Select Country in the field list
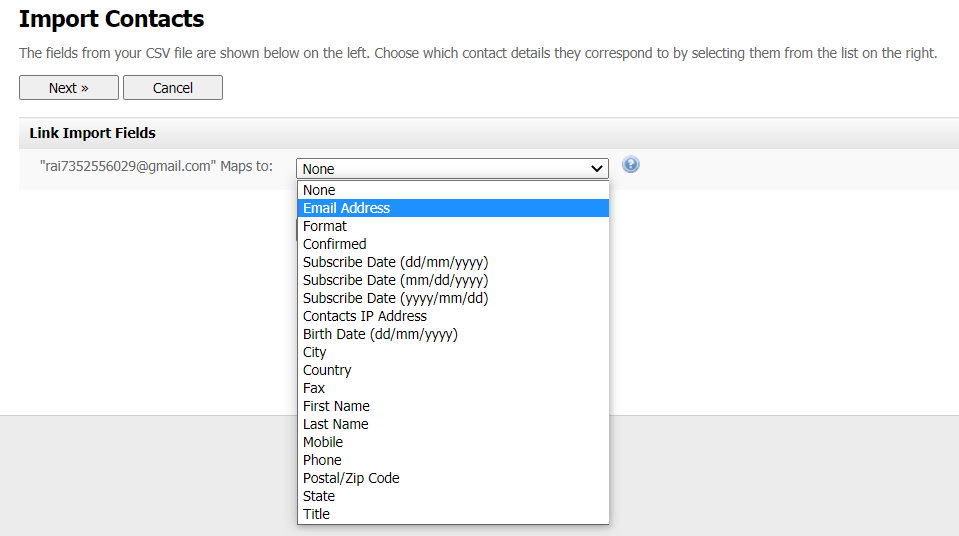The image size is (959, 536). coord(453,370)
